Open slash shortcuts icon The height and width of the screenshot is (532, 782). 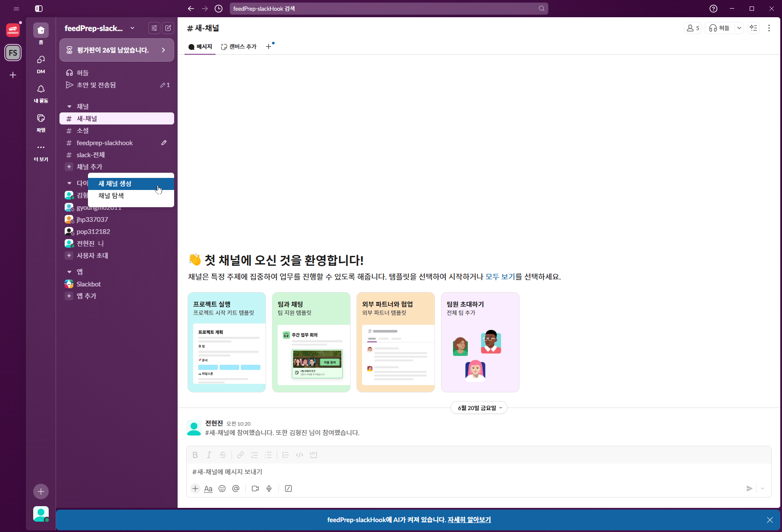(x=288, y=488)
